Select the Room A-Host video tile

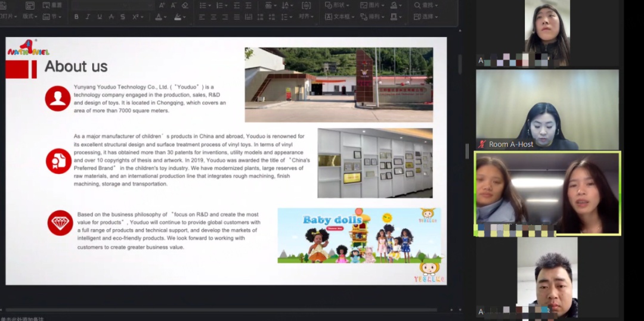coord(547,110)
